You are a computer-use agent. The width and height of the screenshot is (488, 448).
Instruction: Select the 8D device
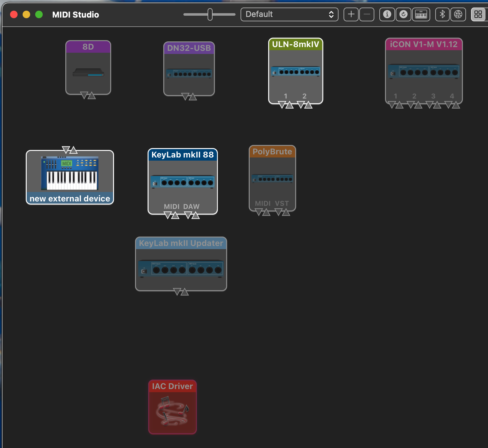click(x=88, y=67)
